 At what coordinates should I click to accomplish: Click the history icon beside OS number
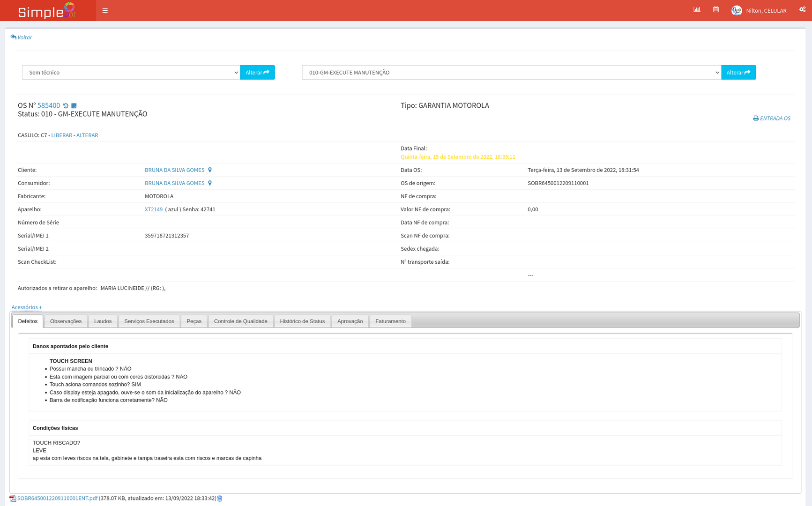pyautogui.click(x=66, y=106)
